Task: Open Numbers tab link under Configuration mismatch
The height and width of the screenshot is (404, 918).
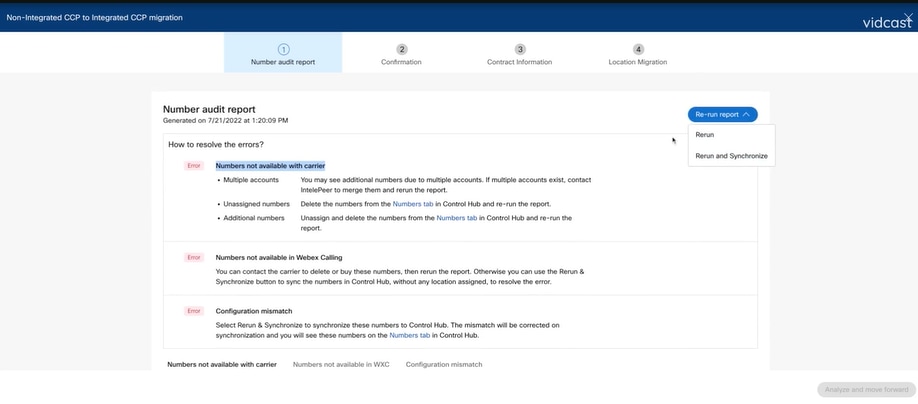Action: click(409, 335)
